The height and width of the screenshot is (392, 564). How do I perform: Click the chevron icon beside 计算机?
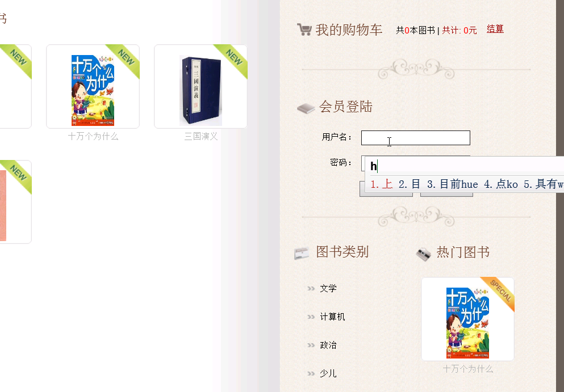311,317
